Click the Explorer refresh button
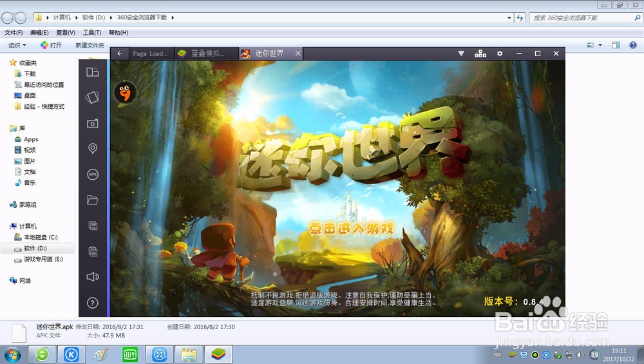644x364 pixels. tap(520, 17)
